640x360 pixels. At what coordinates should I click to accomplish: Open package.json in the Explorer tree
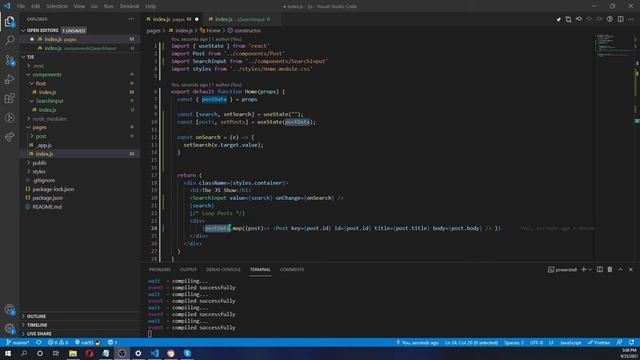click(x=80, y=198)
